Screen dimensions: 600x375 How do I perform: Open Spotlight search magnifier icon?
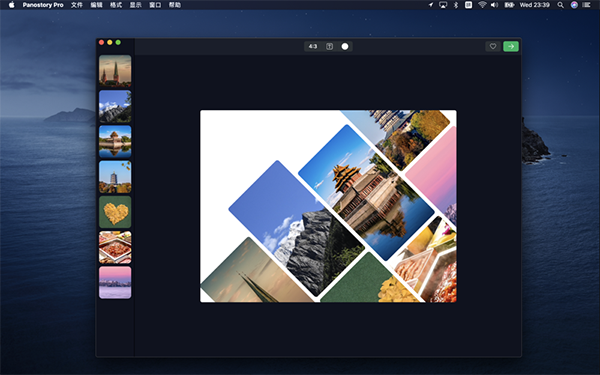click(560, 5)
